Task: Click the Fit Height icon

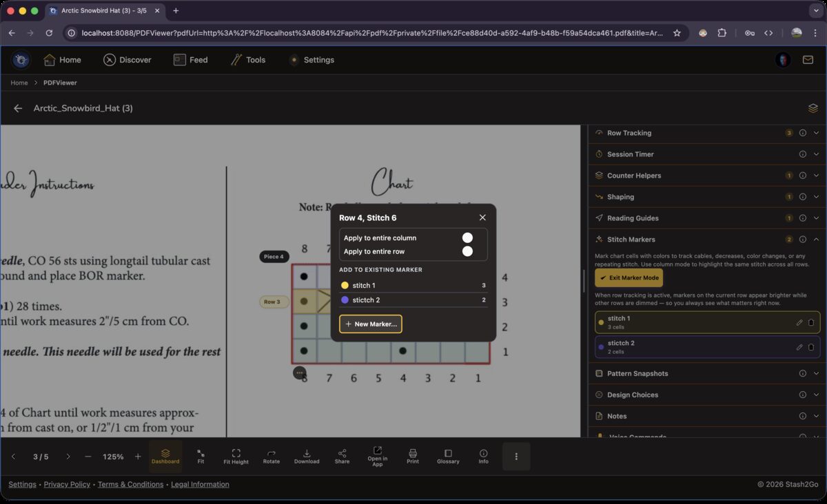Action: 236,456
